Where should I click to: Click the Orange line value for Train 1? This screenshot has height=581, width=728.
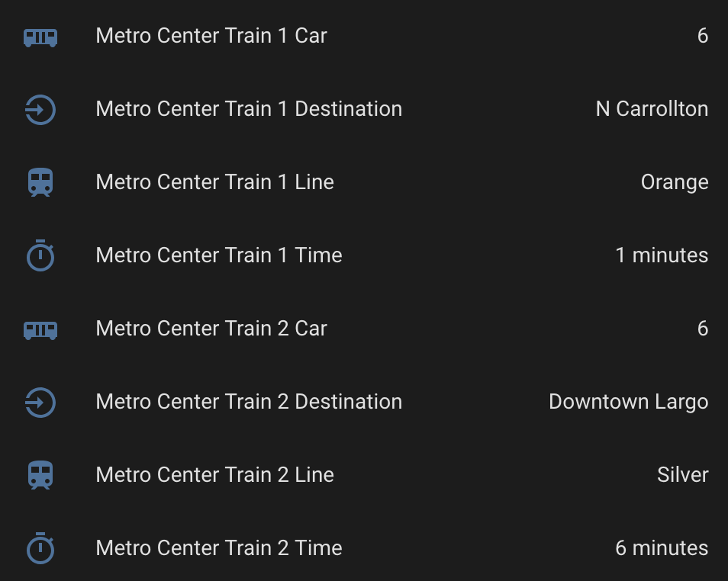(675, 182)
